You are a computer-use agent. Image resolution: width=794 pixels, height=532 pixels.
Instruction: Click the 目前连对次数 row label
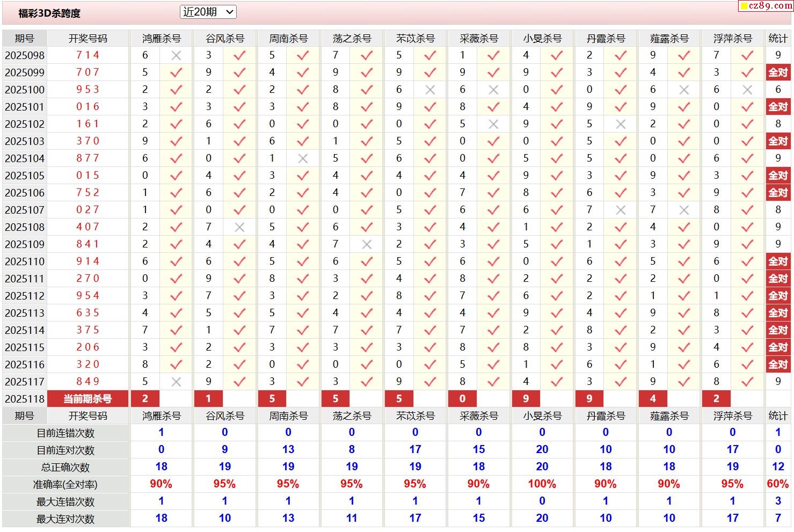tap(65, 450)
